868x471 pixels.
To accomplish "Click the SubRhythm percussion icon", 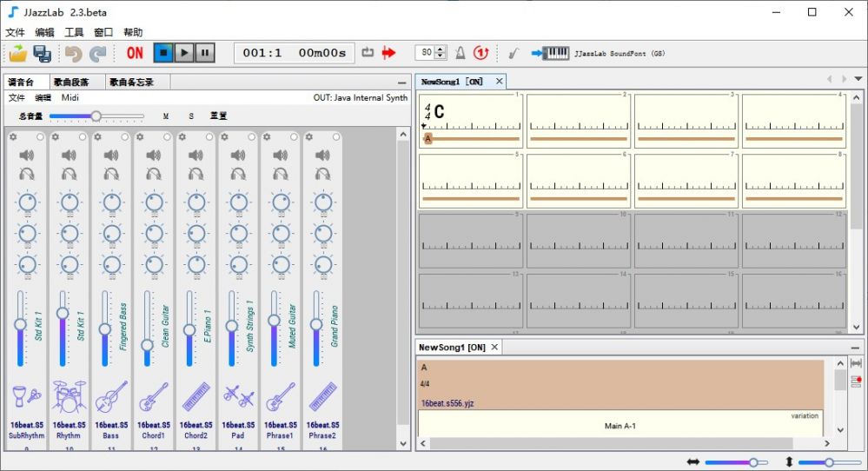I will [27, 397].
